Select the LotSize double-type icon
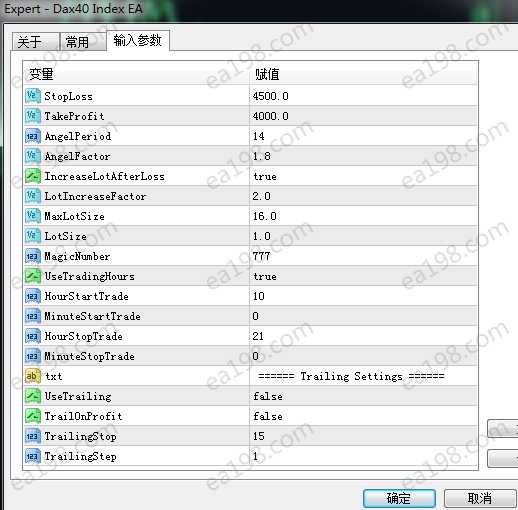 (x=33, y=236)
